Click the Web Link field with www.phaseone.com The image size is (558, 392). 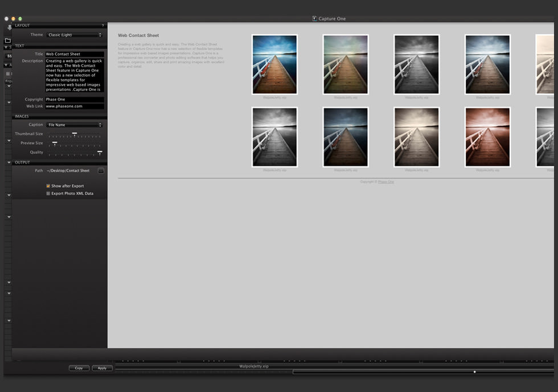(x=75, y=106)
